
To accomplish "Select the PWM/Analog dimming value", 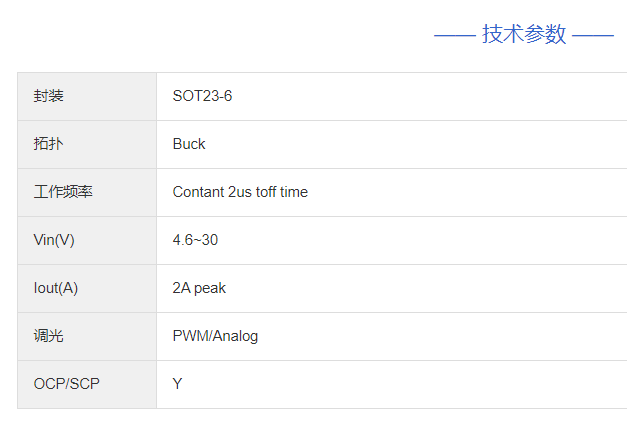I will (215, 336).
